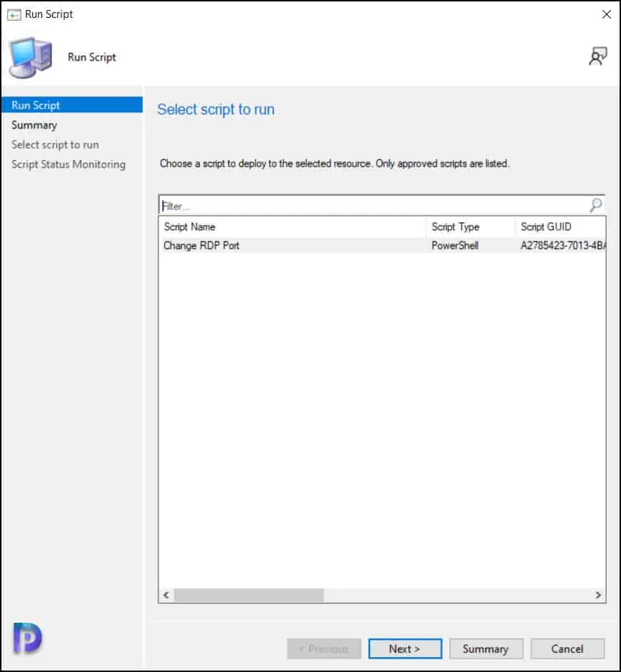The image size is (621, 672).
Task: Sort by Script GUID column header
Action: 560,226
